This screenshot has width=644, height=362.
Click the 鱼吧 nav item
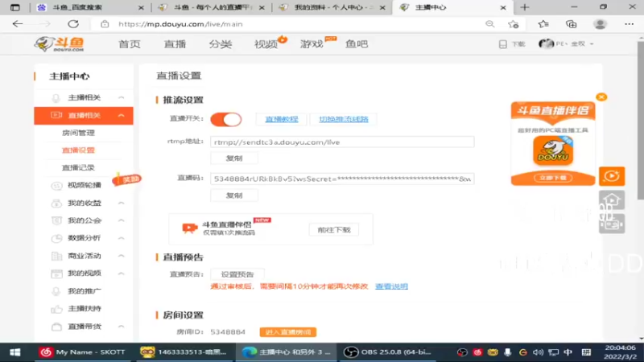(x=357, y=44)
